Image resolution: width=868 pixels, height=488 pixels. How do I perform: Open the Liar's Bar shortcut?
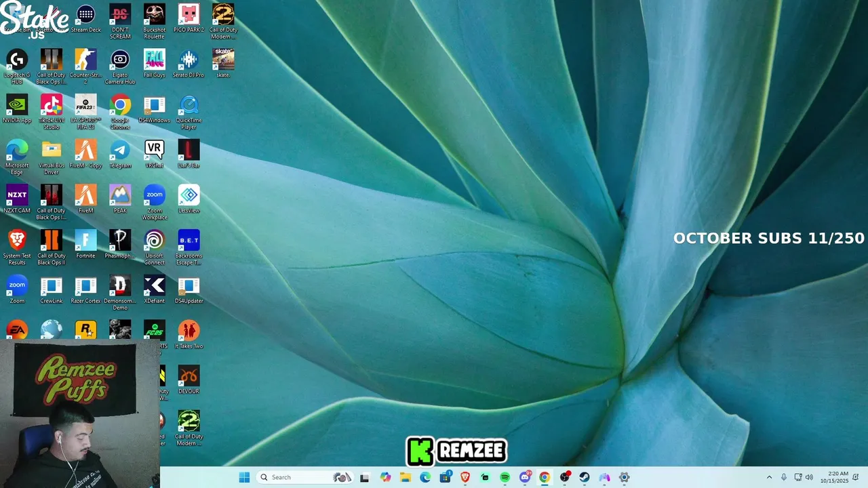coord(189,154)
